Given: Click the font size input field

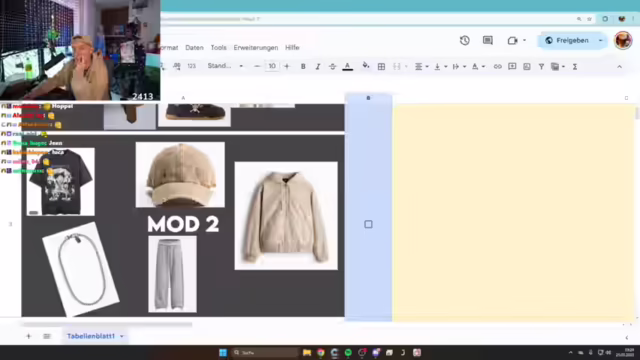Looking at the screenshot, I should (x=272, y=66).
